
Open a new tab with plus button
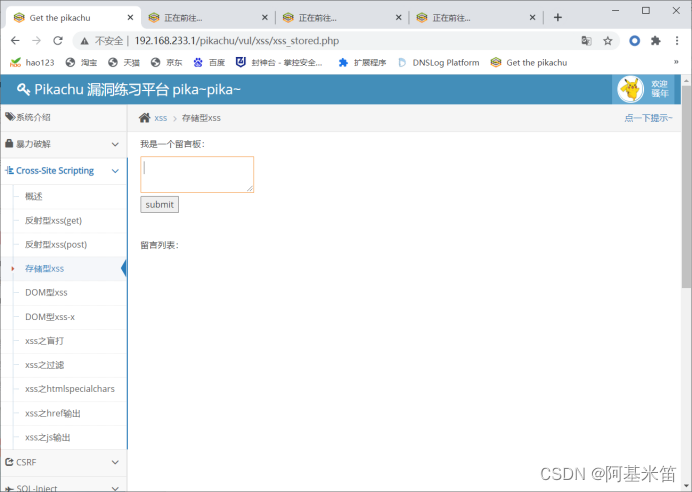pos(558,18)
